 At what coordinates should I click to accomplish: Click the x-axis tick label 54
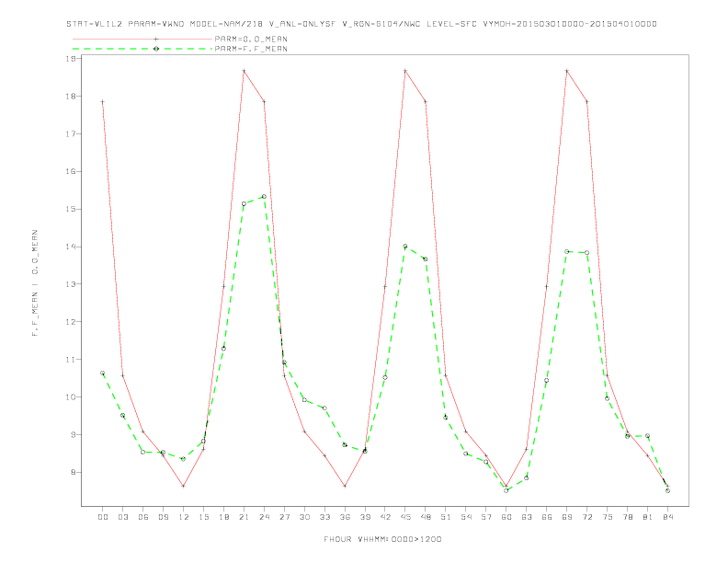pos(466,517)
